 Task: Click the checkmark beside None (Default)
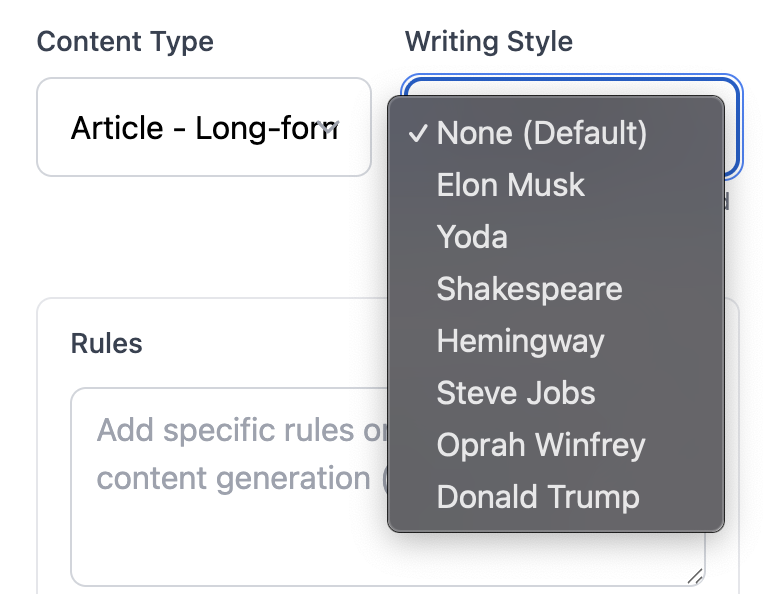[x=418, y=133]
